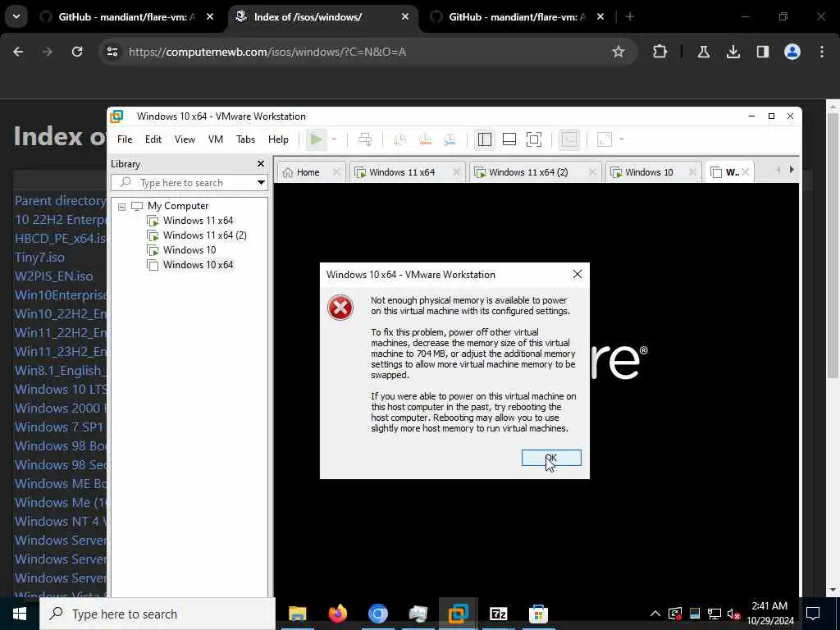Open VMware File menu
The height and width of the screenshot is (630, 840).
125,139
